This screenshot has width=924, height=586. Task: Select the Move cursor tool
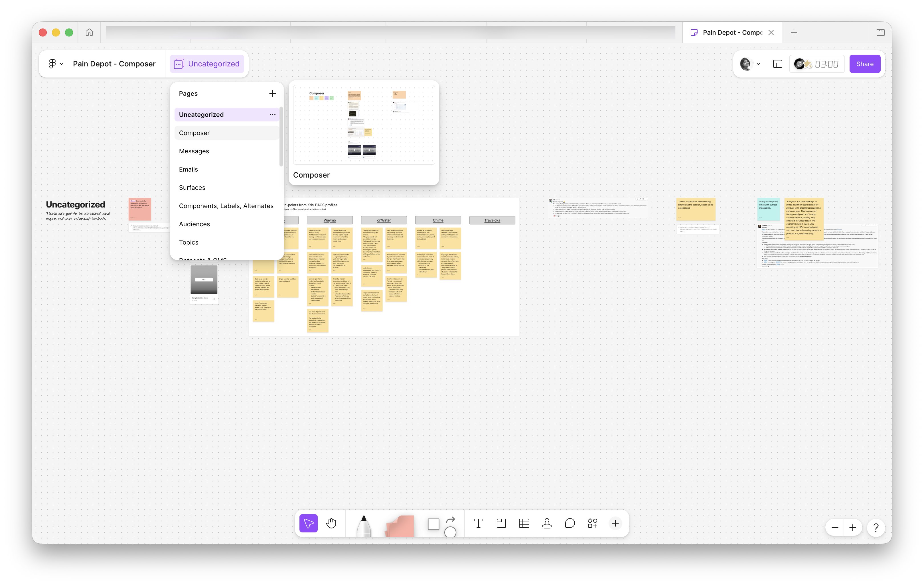[309, 523]
